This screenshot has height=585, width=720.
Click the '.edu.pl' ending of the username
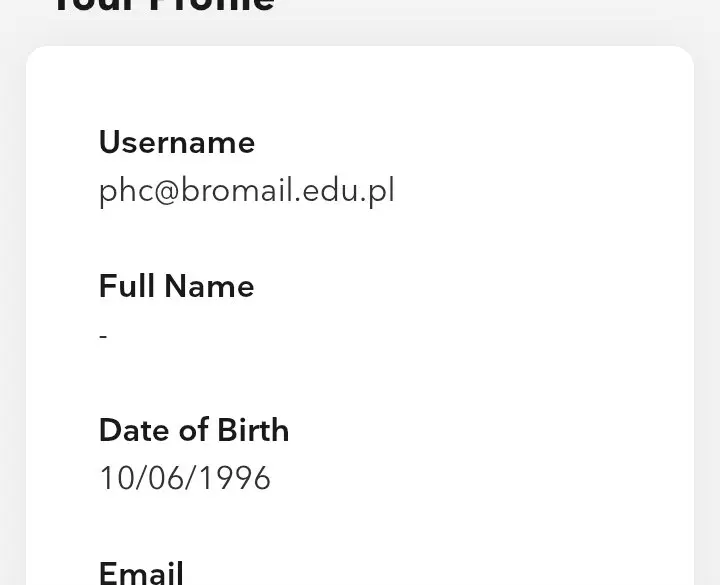(344, 191)
